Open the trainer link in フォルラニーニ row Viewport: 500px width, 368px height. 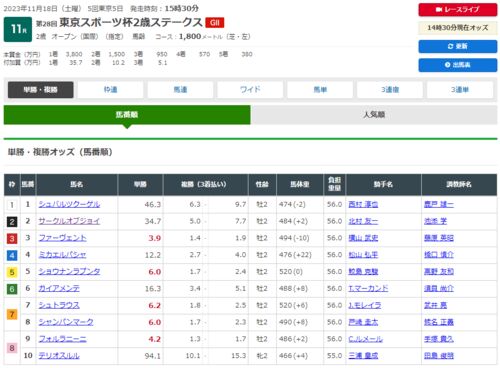click(x=439, y=339)
